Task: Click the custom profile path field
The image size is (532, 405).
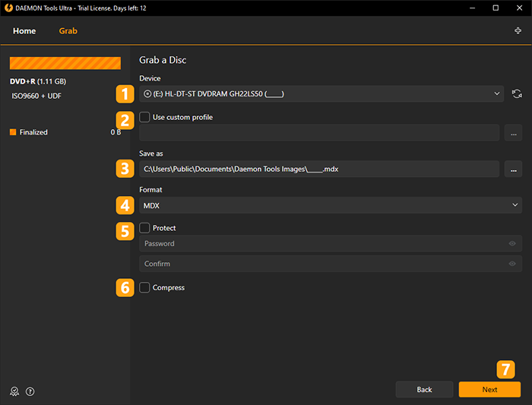Action: (x=319, y=133)
